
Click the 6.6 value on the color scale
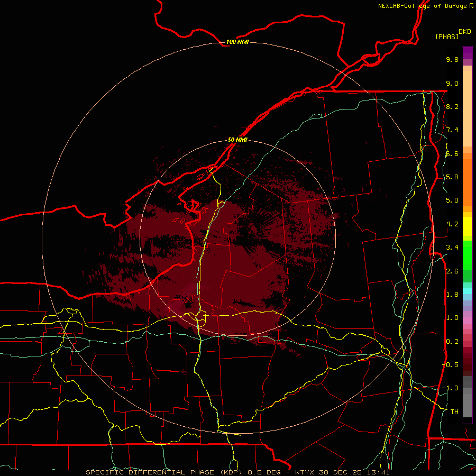pyautogui.click(x=452, y=153)
